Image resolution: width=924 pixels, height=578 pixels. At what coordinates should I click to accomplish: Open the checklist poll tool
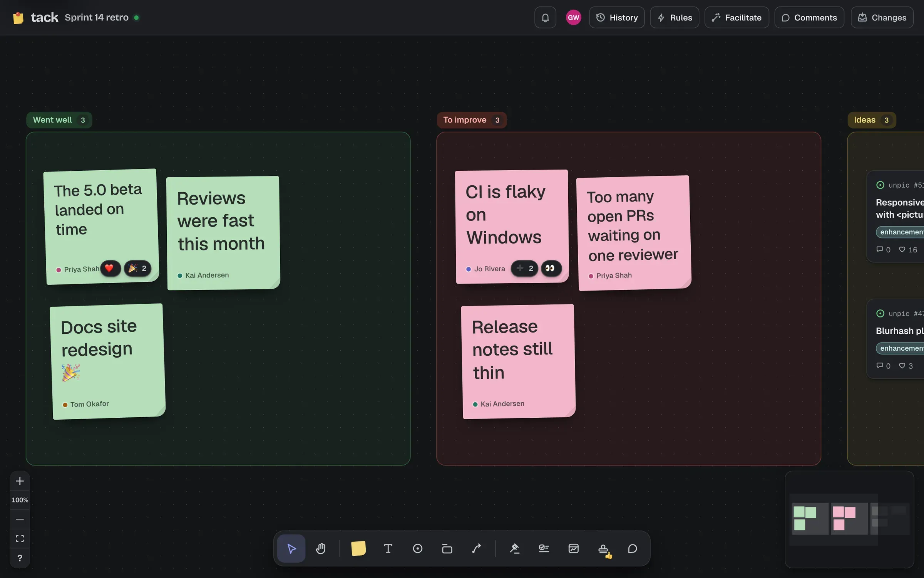click(x=544, y=548)
